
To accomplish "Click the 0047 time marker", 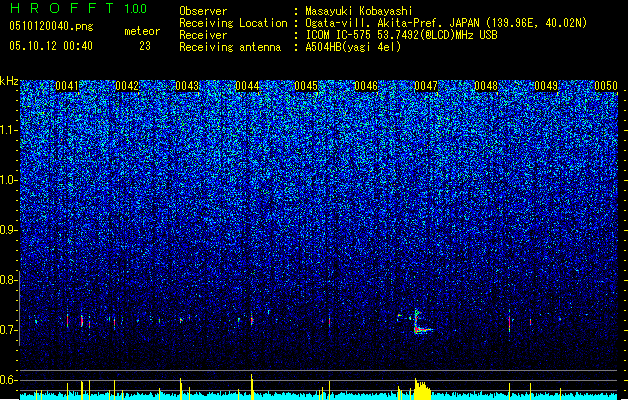I will (426, 86).
